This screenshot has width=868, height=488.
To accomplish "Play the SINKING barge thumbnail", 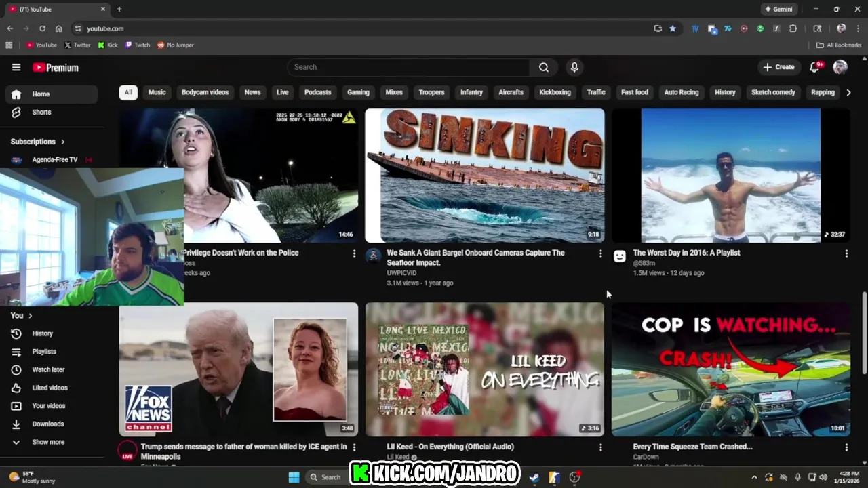I will pos(485,176).
